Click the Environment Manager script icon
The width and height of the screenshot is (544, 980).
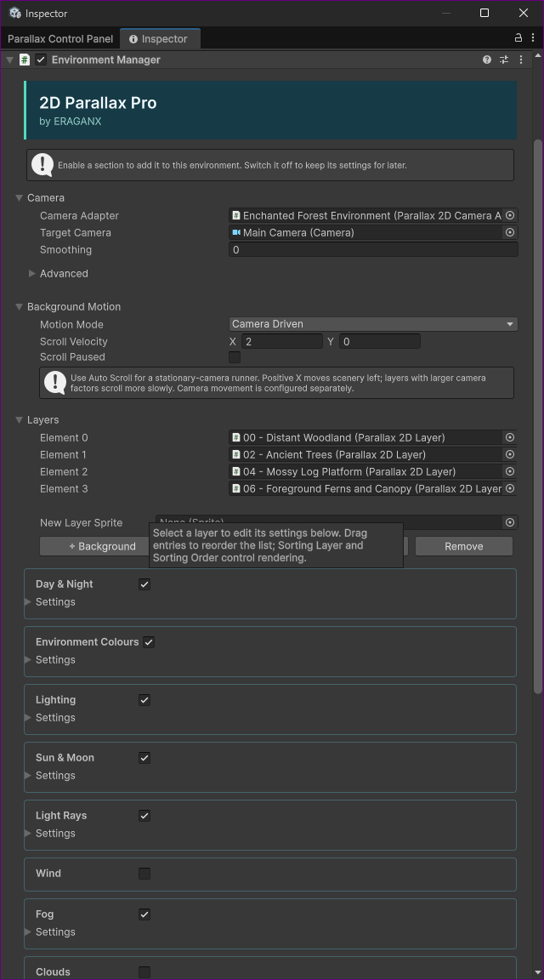[x=25, y=60]
